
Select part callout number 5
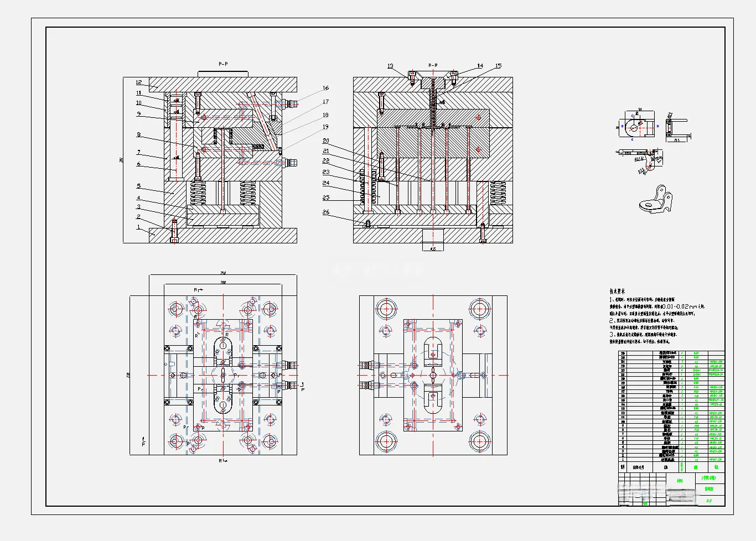click(139, 186)
